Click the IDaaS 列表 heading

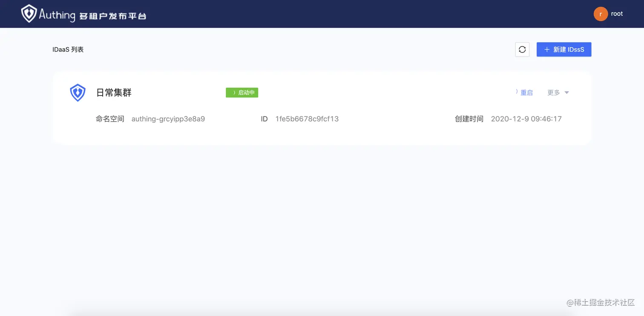(68, 49)
